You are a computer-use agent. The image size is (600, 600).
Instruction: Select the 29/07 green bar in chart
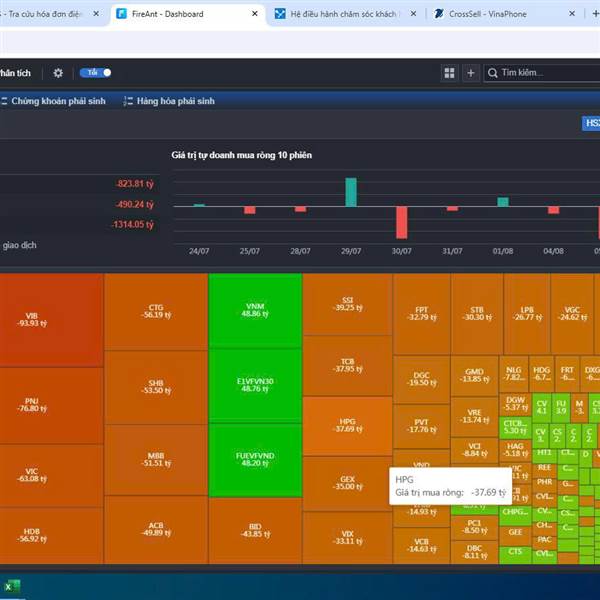click(351, 192)
